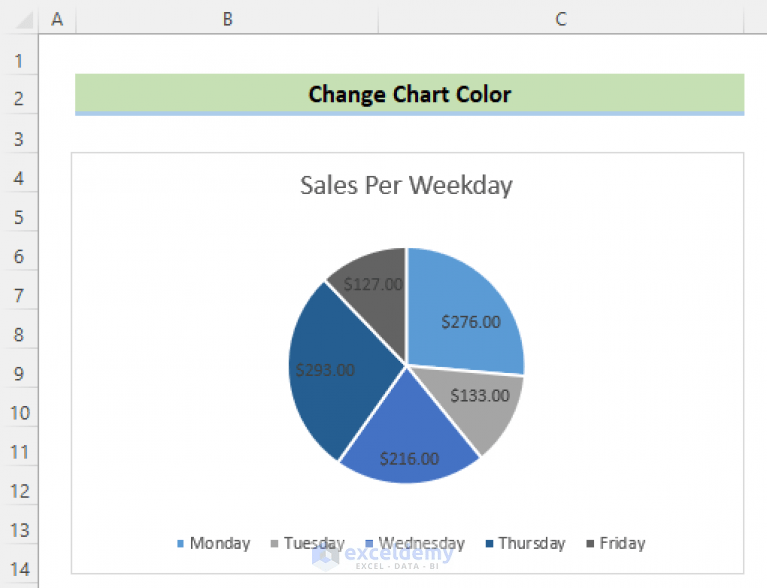Click the Monday legend entry

click(x=214, y=543)
